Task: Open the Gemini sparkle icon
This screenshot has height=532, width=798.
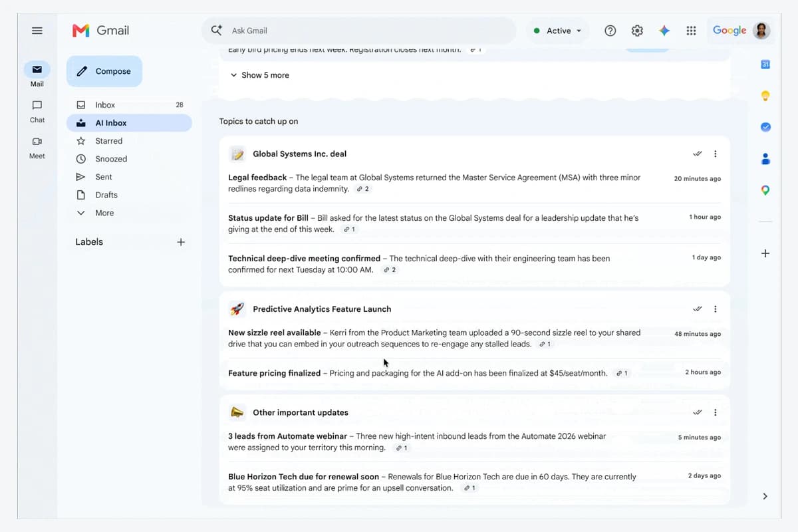Action: (x=664, y=31)
